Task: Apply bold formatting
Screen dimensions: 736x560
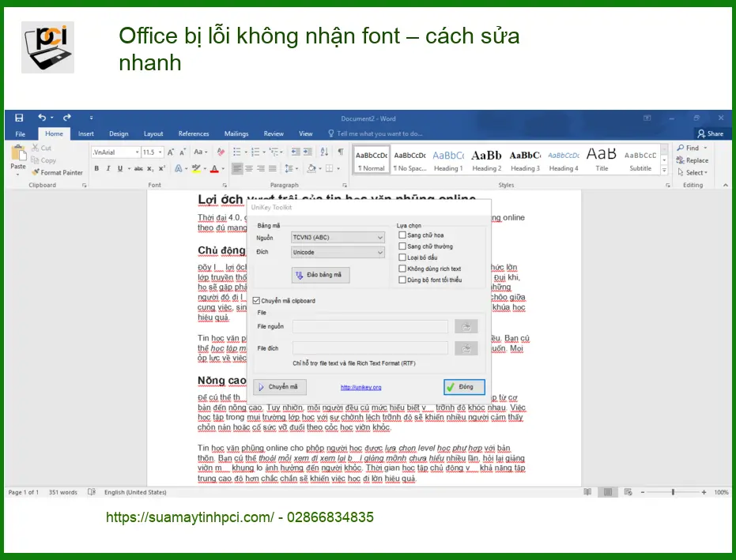Action: point(96,168)
